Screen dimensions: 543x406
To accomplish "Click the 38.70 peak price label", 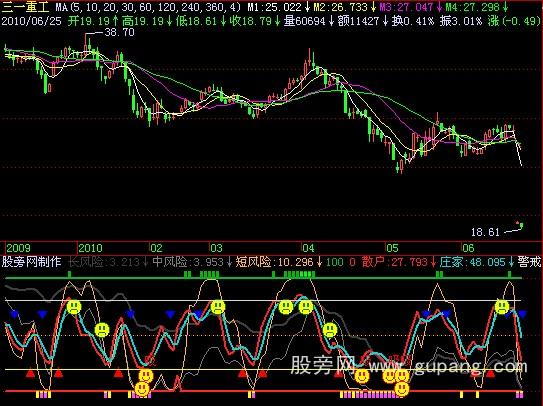I will pos(119,33).
